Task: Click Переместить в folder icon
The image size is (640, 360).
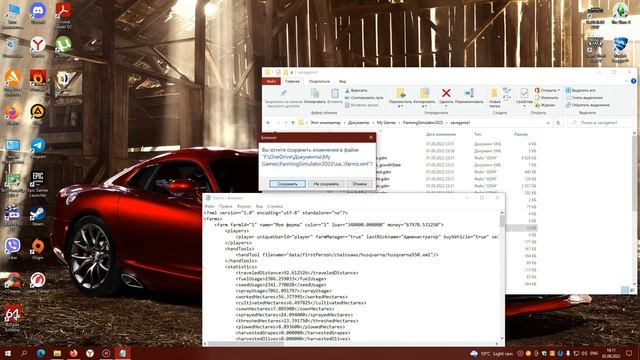Action: tap(401, 93)
